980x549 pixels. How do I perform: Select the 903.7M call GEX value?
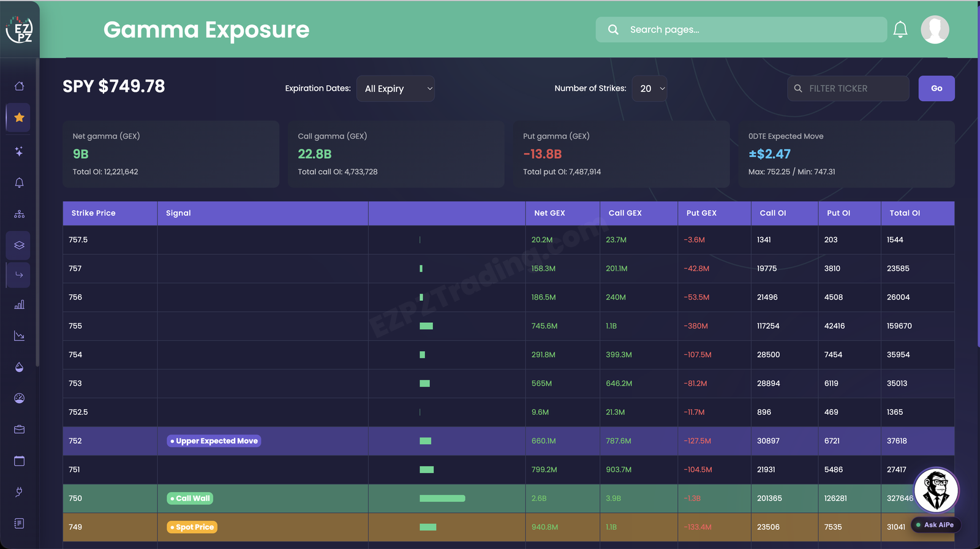(x=619, y=469)
